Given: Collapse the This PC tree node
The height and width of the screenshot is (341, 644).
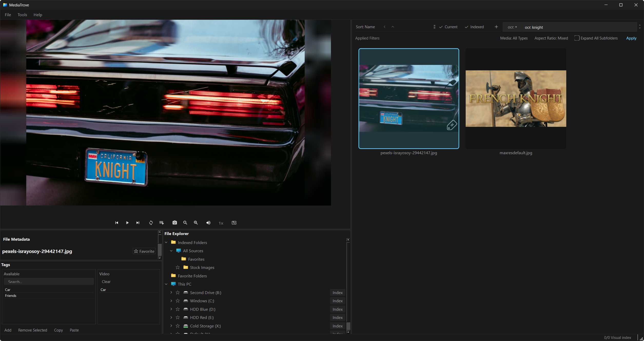Looking at the screenshot, I should tap(166, 284).
